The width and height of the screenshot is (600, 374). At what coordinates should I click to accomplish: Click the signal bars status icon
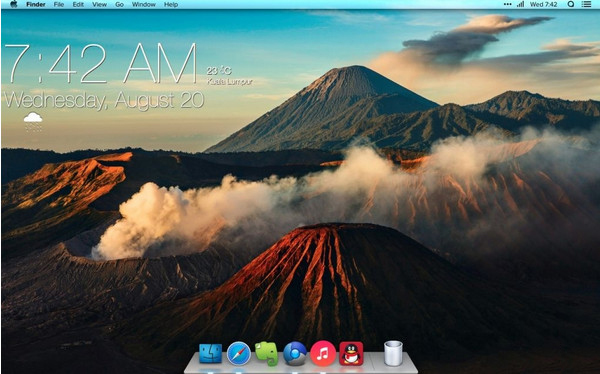click(520, 4)
